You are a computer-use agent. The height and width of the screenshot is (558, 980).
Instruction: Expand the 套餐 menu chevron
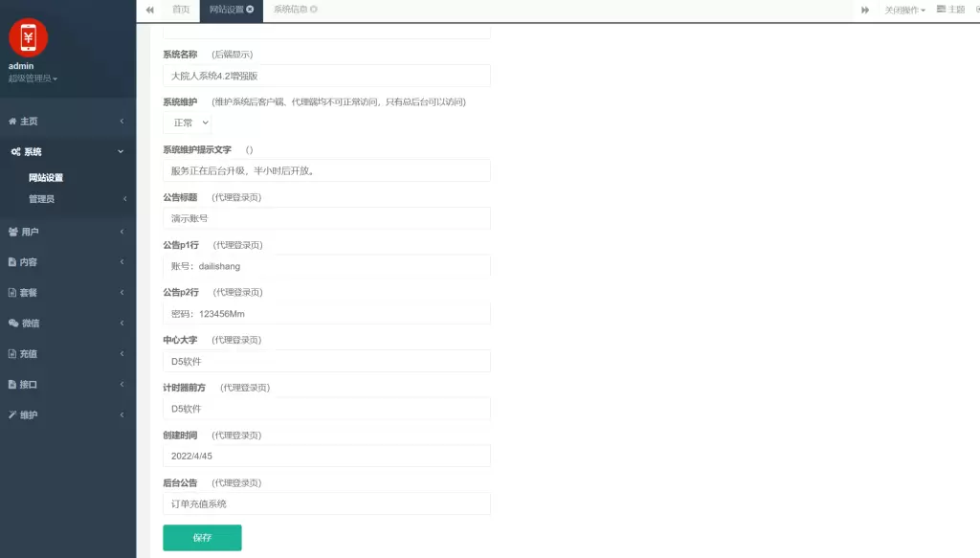122,293
